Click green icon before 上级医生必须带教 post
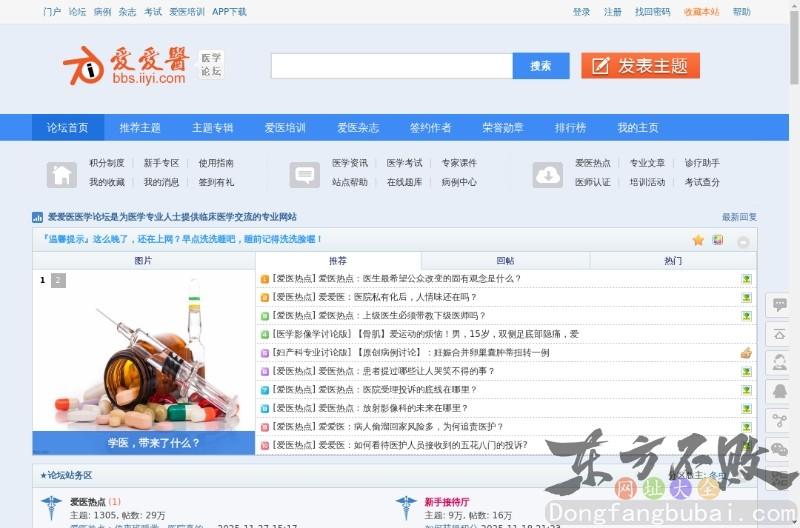 click(x=265, y=316)
